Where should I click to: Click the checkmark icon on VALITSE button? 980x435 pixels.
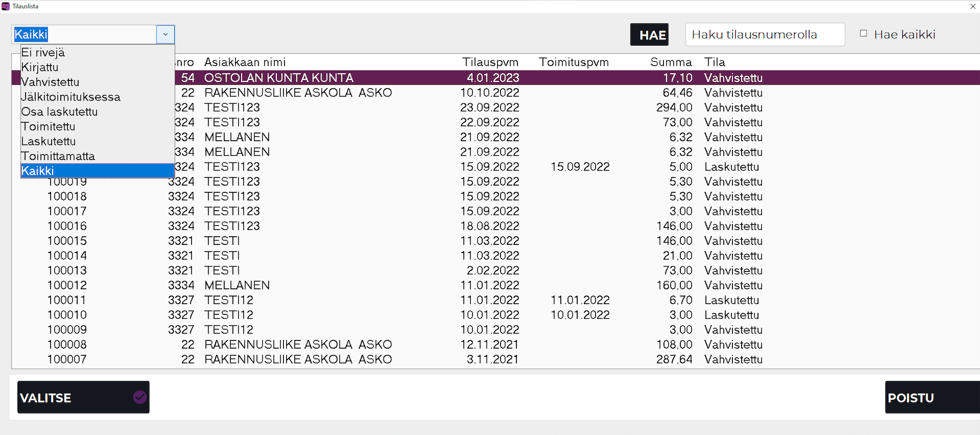[x=140, y=398]
